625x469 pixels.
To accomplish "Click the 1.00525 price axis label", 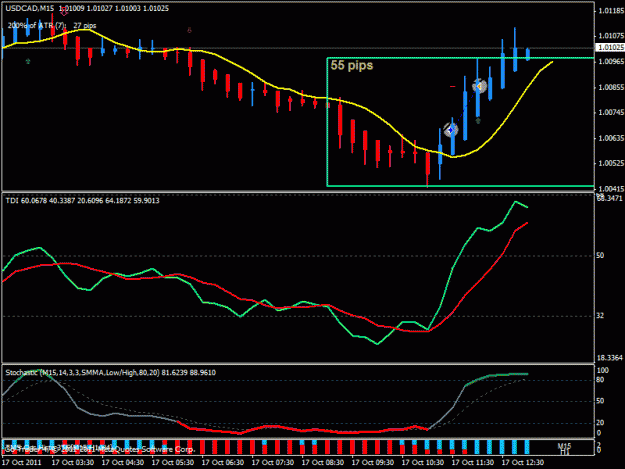I will (x=611, y=163).
